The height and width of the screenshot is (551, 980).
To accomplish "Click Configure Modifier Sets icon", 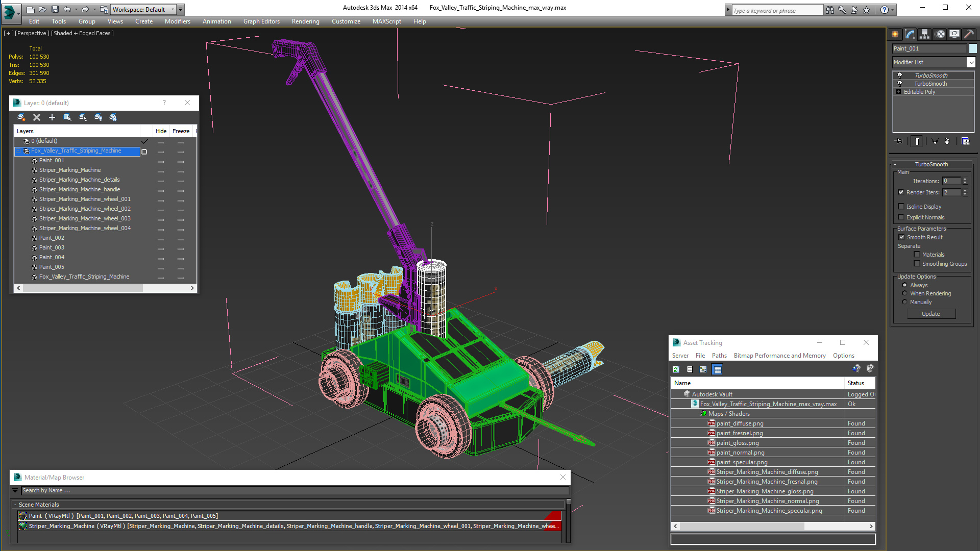I will pyautogui.click(x=966, y=141).
